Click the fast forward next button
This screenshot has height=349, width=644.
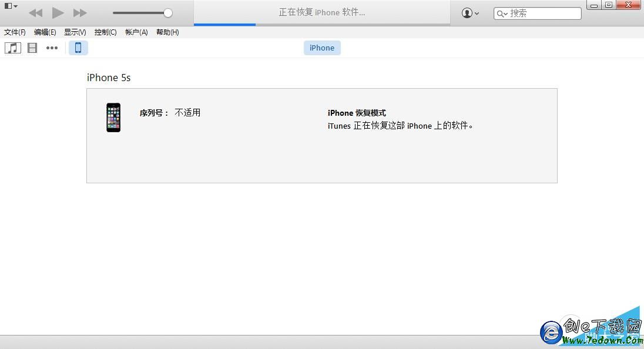(80, 13)
